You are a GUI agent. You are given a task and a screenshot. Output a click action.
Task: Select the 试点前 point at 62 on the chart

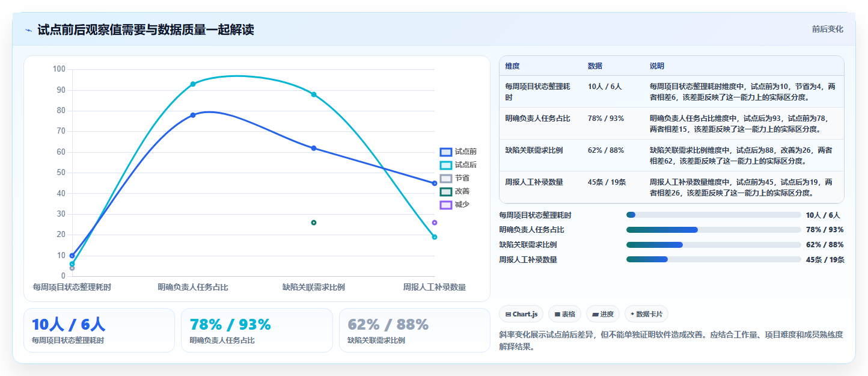tap(314, 148)
